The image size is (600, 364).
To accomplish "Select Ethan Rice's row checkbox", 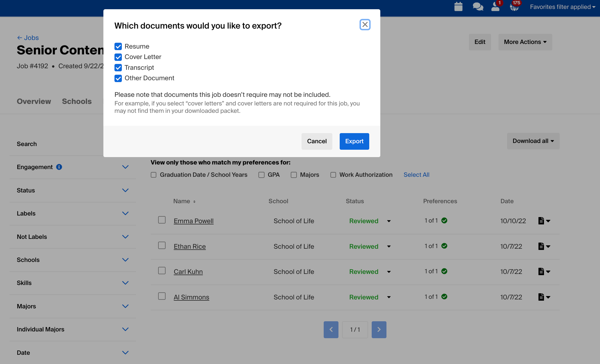I will pos(162,245).
